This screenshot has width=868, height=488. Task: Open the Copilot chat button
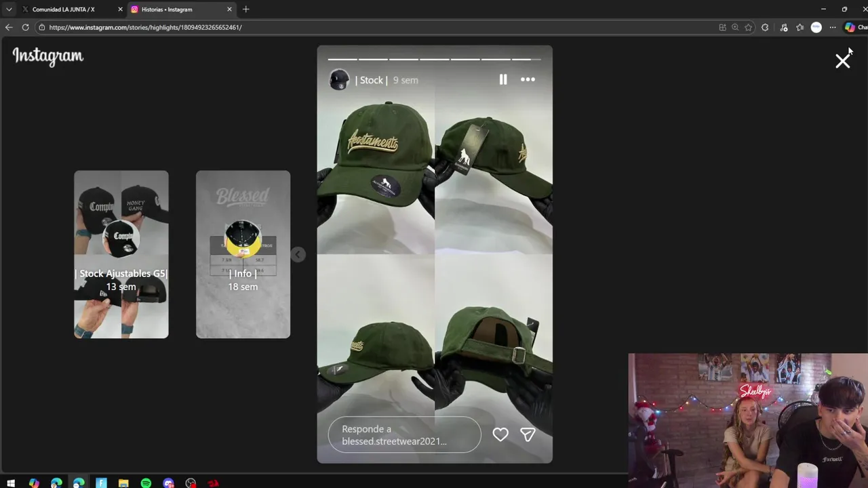[x=856, y=27]
